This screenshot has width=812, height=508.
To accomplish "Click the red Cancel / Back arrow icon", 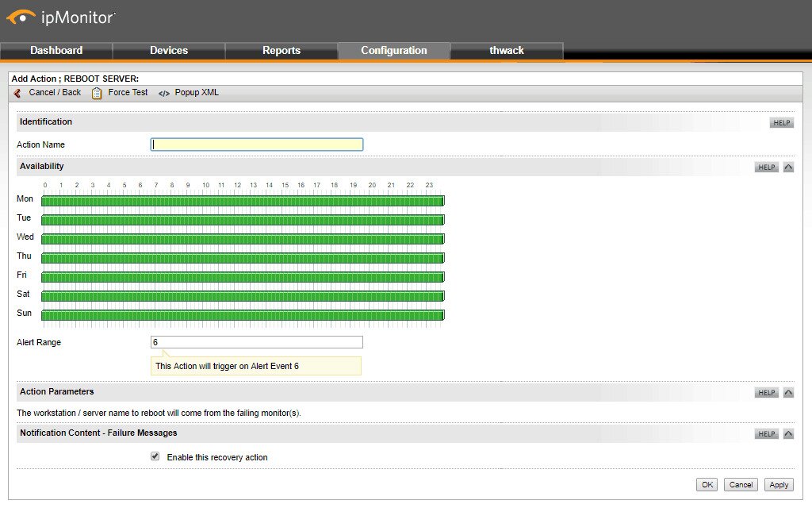I will coord(16,92).
